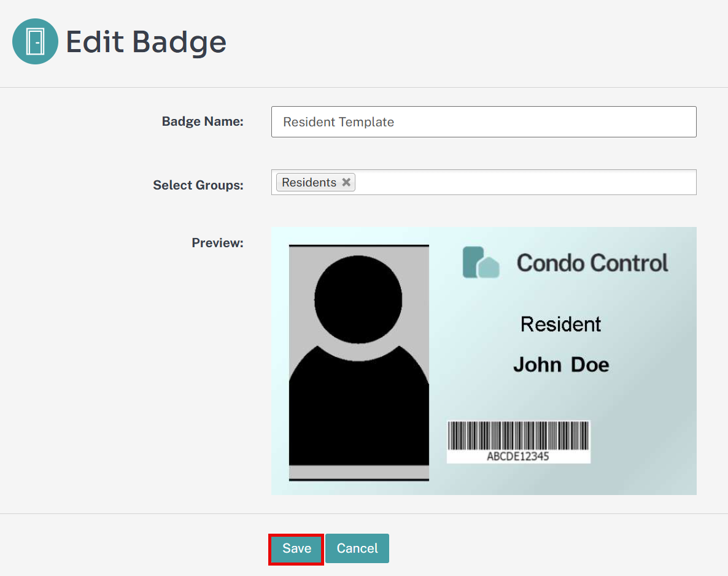Click the Preview label
The image size is (728, 576).
click(217, 243)
